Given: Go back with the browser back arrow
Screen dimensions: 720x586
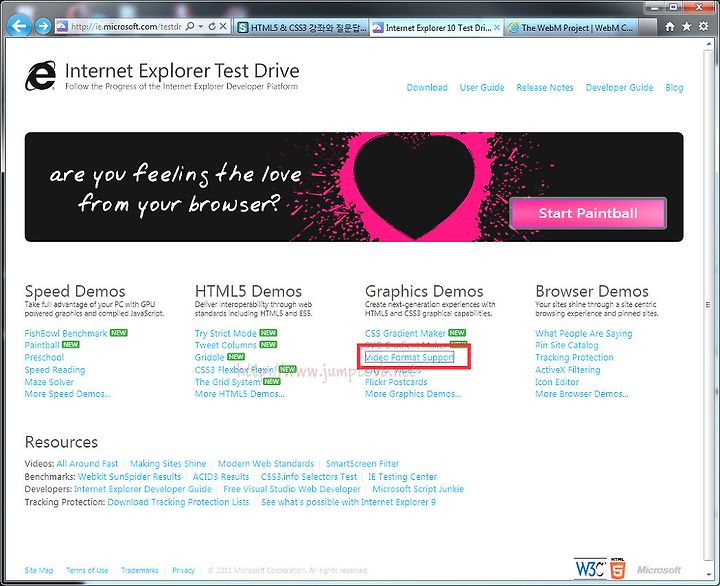Looking at the screenshot, I should (x=19, y=26).
